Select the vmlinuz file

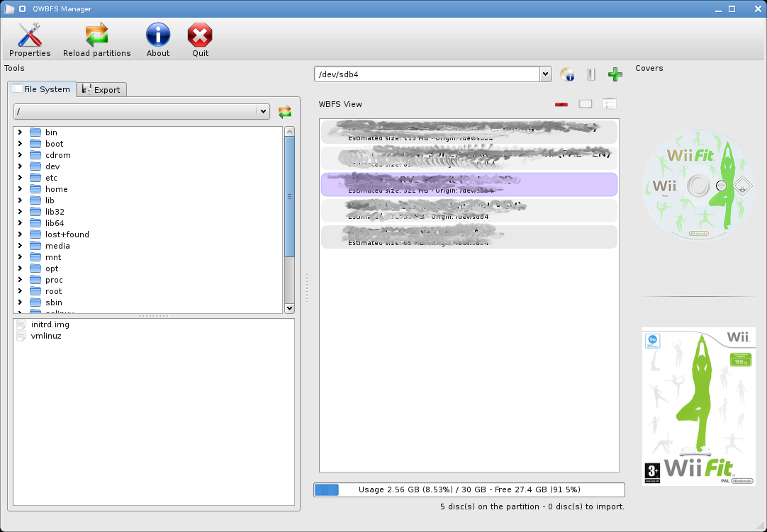[x=46, y=336]
